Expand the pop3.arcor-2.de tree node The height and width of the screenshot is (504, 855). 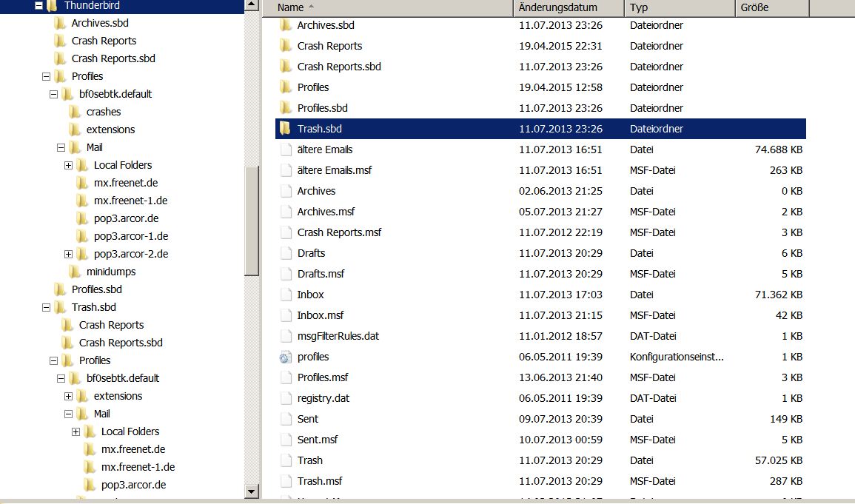[x=68, y=254]
